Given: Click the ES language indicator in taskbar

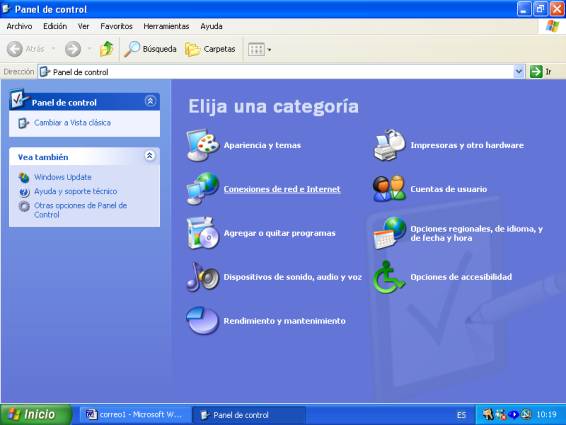Looking at the screenshot, I should coord(461,415).
